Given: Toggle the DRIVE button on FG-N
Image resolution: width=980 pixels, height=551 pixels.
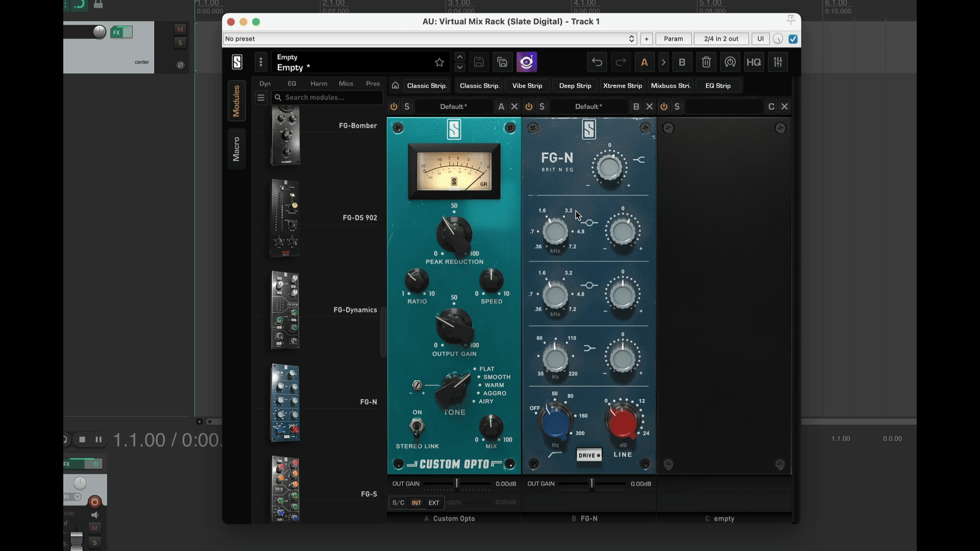Looking at the screenshot, I should tap(589, 455).
